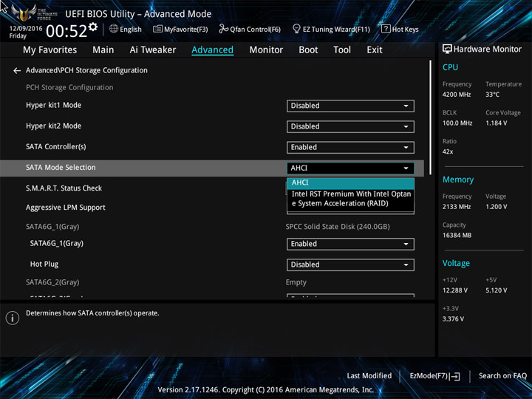
Task: Click CPU temperature 33°C value
Action: [x=492, y=95]
